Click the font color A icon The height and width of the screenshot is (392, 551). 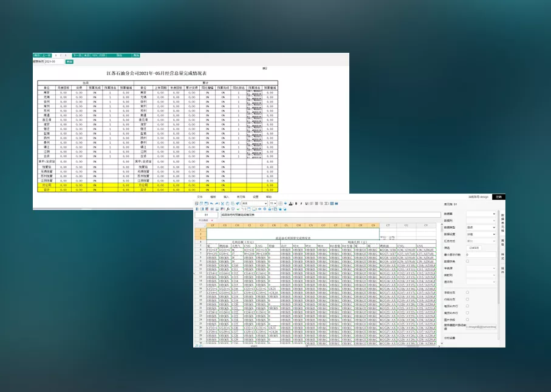coord(290,203)
